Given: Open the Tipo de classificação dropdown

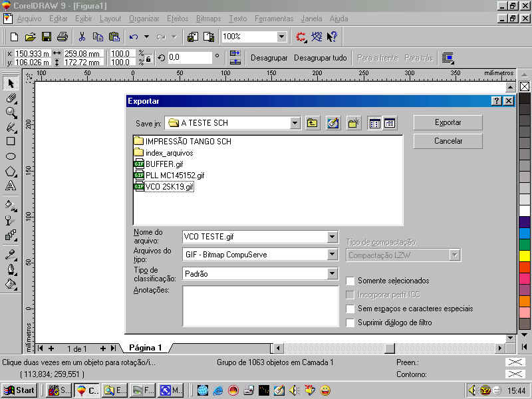Looking at the screenshot, I should (332, 273).
